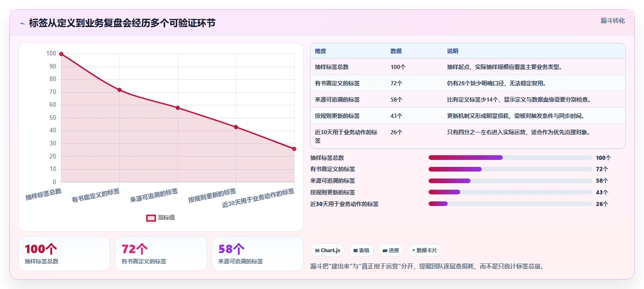Click the chart data point at 43
Viewport: 644px width, 289px height.
pos(236,127)
